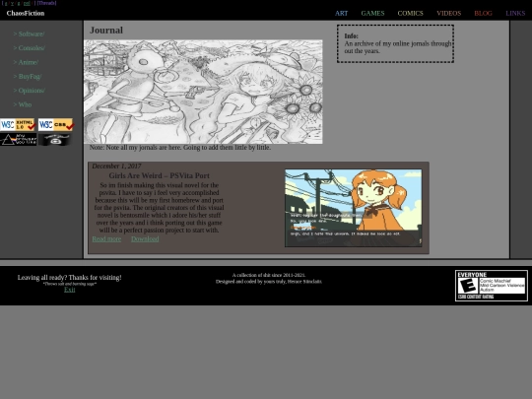Viewport: 532px width, 399px height.
Task: Open the Who sidebar link
Action: [x=23, y=104]
